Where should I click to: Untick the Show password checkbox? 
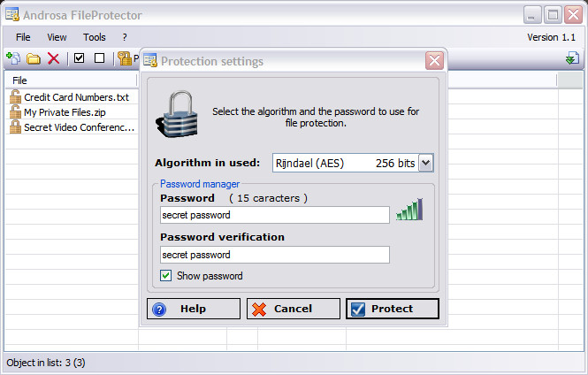click(165, 276)
